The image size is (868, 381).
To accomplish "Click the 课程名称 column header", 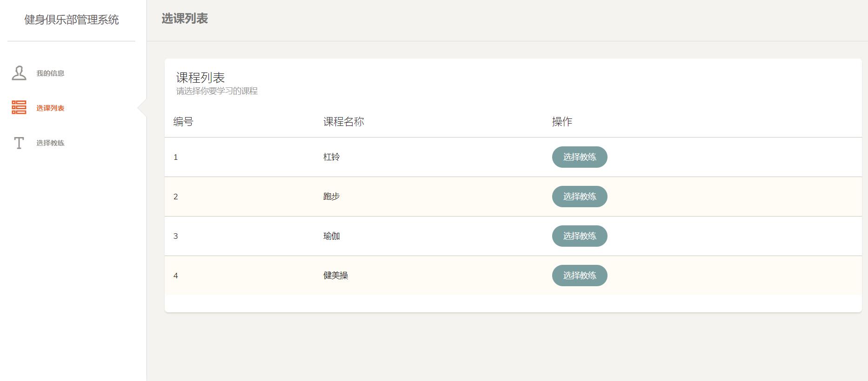I will [344, 122].
